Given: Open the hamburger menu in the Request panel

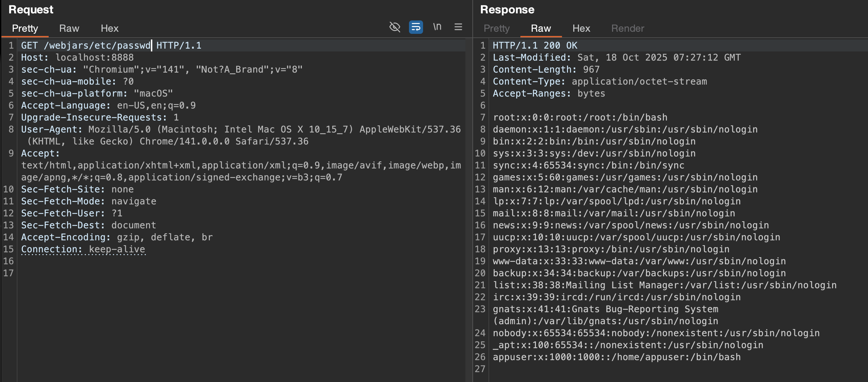Looking at the screenshot, I should pos(458,27).
